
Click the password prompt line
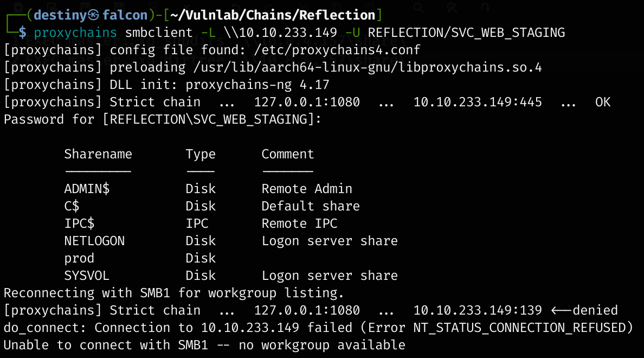click(x=163, y=119)
